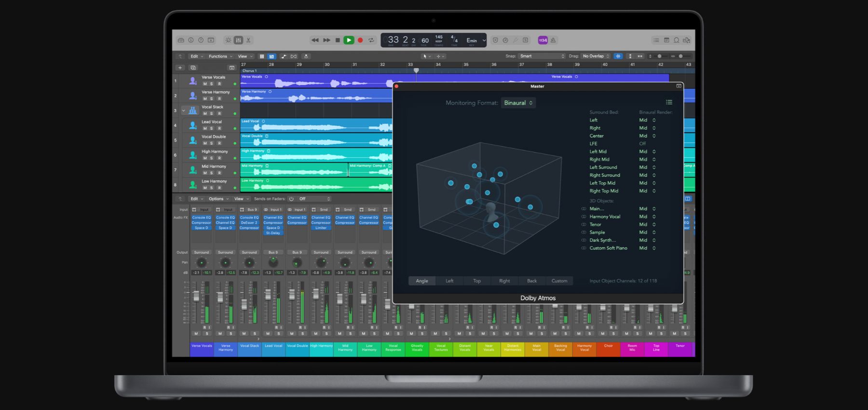Toggle the Mixer icon in control bar
Viewport: 868px width, 410px height.
[x=238, y=40]
